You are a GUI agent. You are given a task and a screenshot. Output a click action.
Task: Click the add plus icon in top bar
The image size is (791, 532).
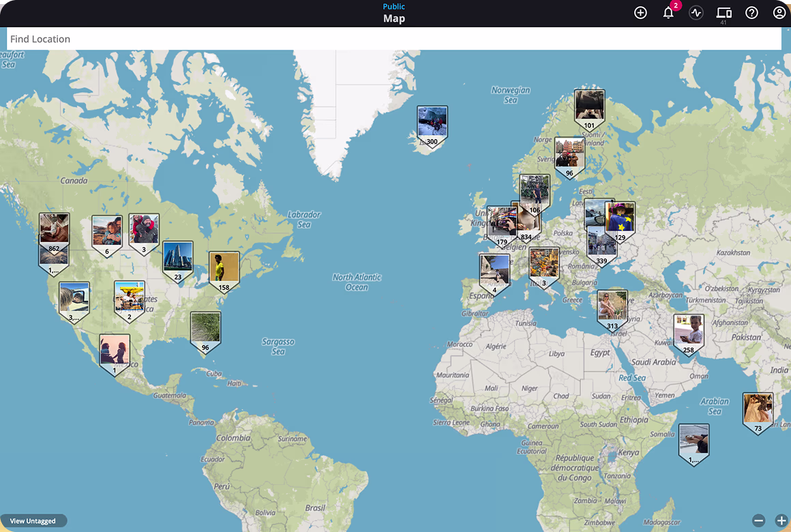coord(640,13)
